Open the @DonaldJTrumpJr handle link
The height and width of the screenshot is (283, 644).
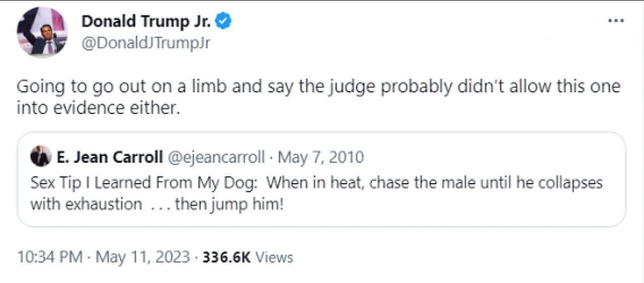[145, 43]
